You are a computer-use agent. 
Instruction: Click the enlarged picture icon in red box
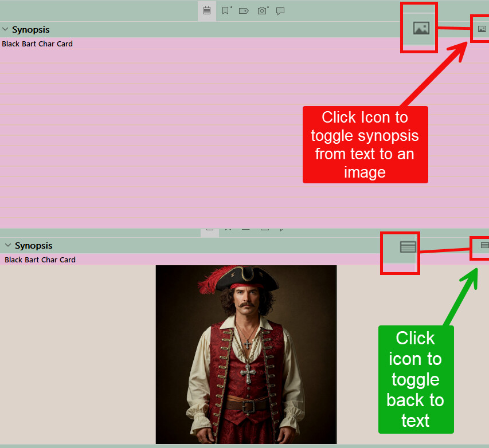(x=421, y=28)
